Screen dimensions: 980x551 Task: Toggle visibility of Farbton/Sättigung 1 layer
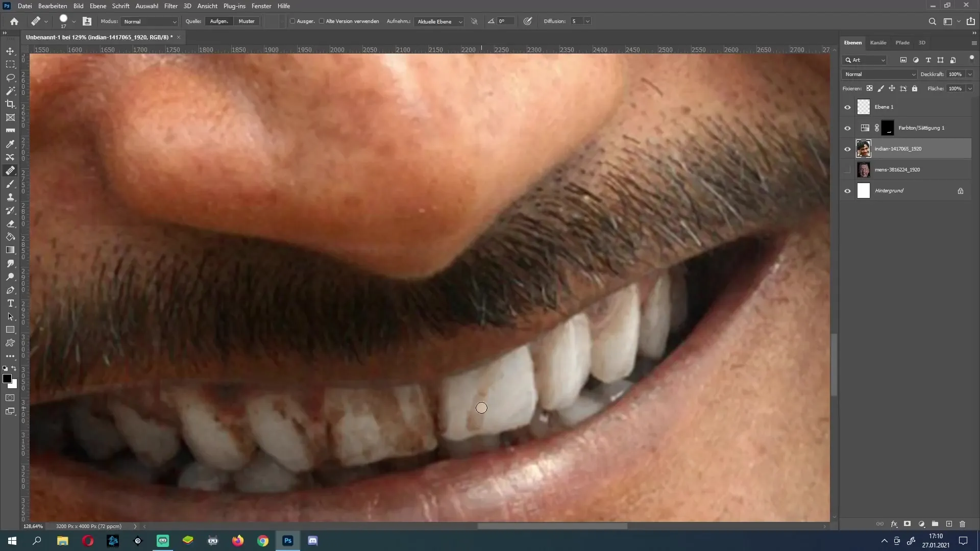847,127
